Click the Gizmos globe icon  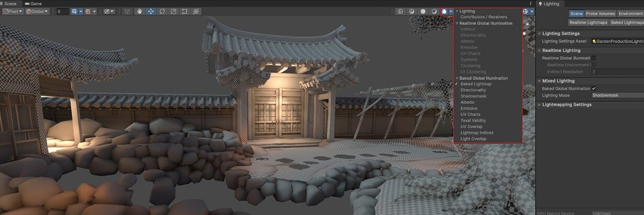click(526, 11)
